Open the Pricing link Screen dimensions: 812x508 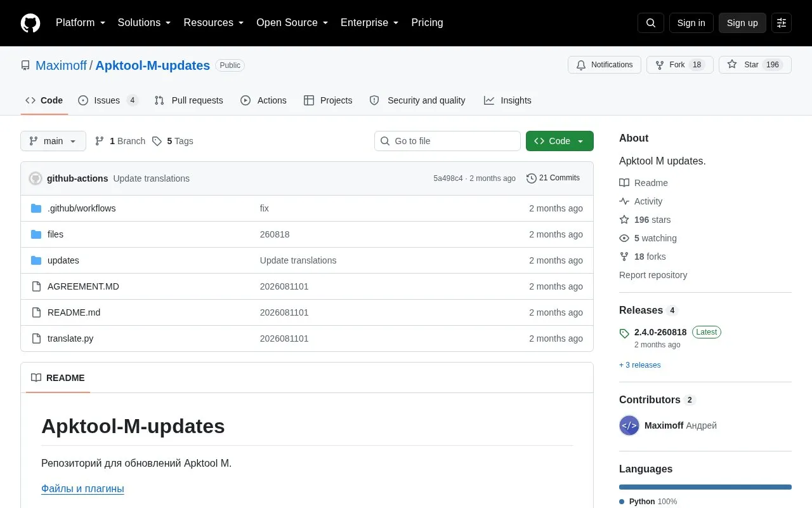click(x=427, y=23)
